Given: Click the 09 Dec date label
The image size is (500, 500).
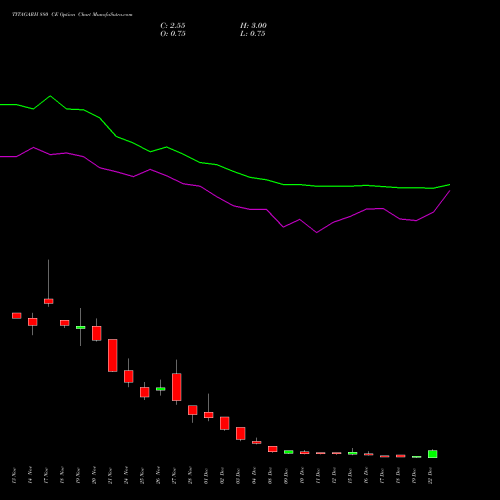Looking at the screenshot, I should (x=286, y=476).
